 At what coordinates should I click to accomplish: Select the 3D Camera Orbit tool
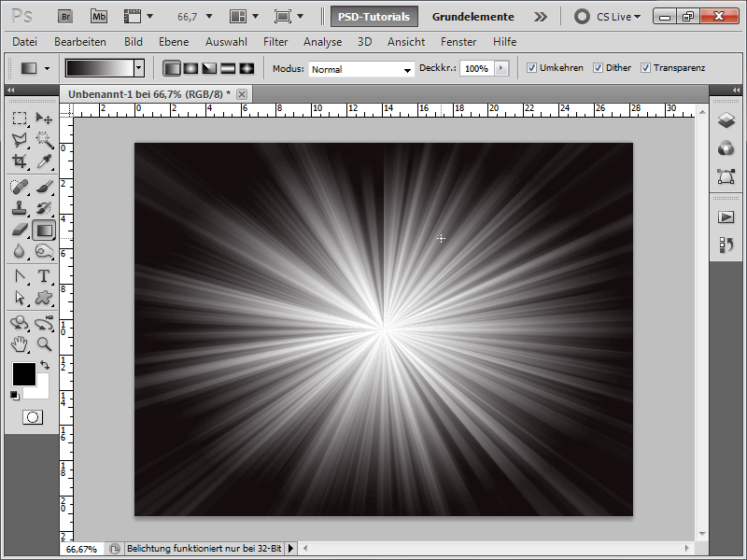point(44,323)
